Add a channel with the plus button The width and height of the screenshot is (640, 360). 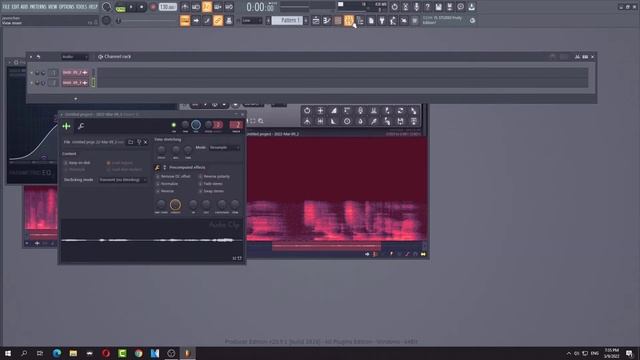pos(76,98)
